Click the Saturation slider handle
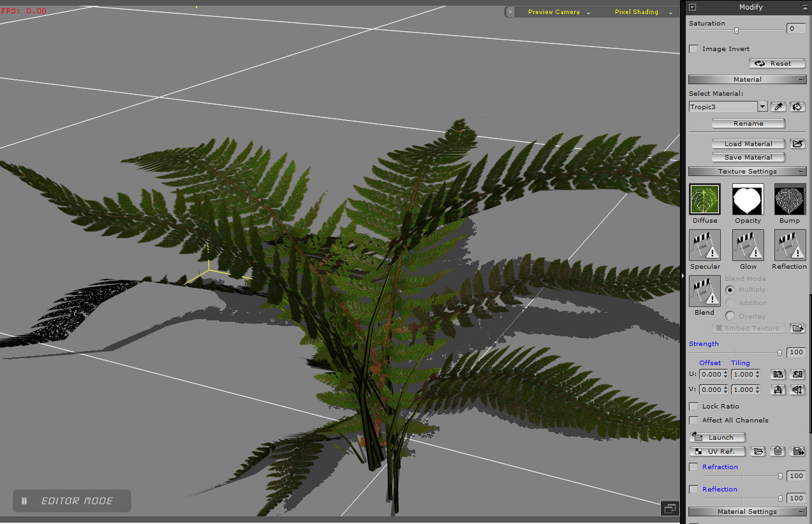The height and width of the screenshot is (524, 812). (x=736, y=30)
